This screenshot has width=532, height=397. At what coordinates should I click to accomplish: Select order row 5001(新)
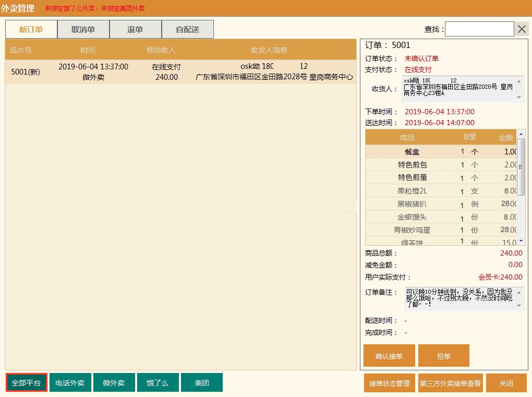point(180,71)
